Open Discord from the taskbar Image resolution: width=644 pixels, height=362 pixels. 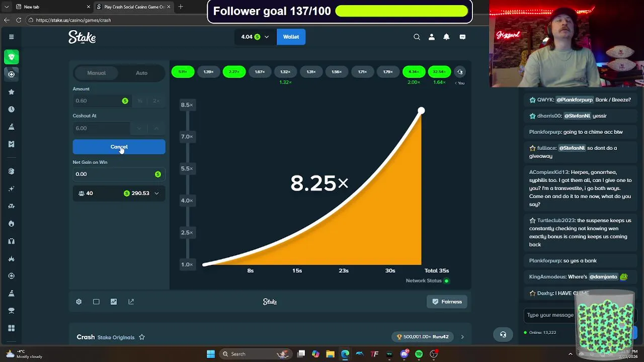tap(404, 354)
